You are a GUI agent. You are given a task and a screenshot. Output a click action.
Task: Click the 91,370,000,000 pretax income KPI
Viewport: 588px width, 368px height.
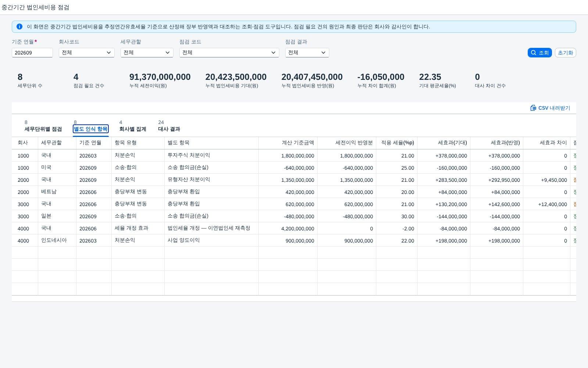[x=160, y=77]
